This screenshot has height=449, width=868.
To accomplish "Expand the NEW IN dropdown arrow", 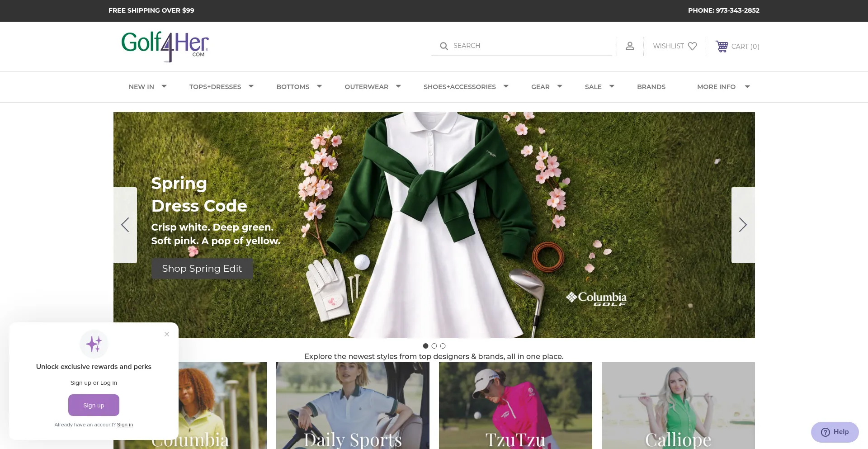I will (164, 86).
